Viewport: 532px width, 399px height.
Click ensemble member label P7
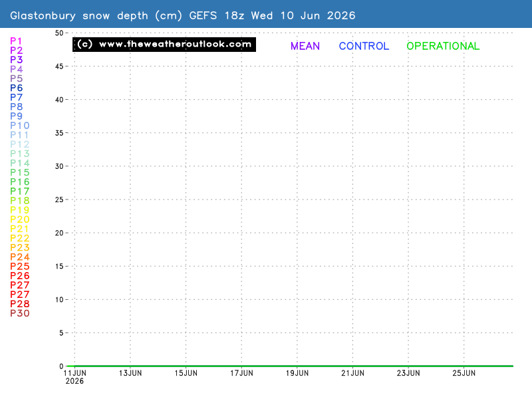click(x=16, y=97)
